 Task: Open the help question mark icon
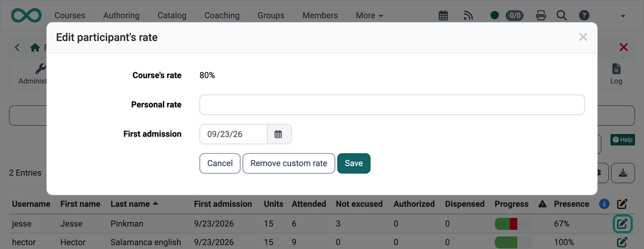[x=584, y=16]
